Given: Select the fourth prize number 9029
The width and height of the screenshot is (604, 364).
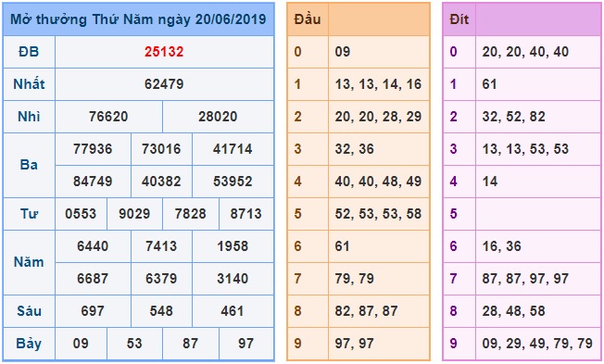Looking at the screenshot, I should tap(134, 213).
